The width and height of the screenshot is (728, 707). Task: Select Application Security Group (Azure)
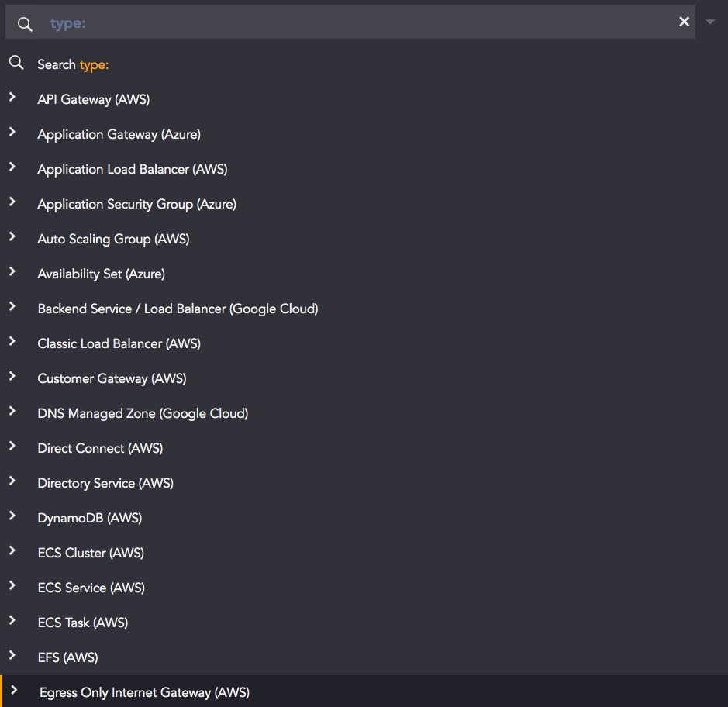pos(137,204)
